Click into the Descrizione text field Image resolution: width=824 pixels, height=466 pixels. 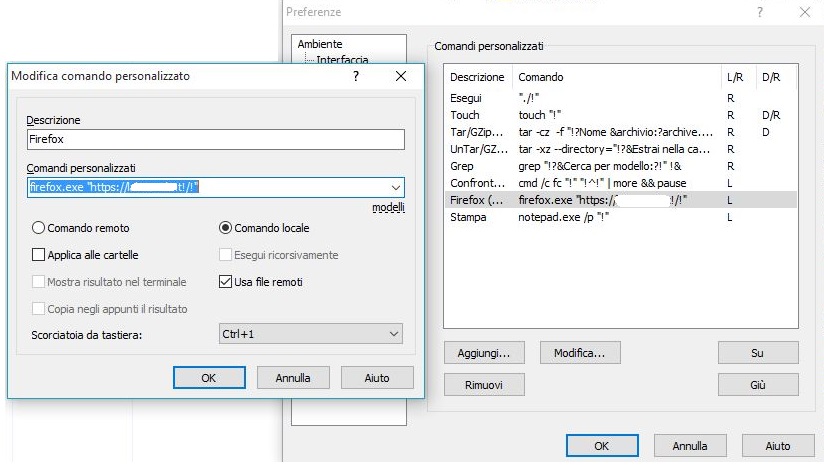216,140
